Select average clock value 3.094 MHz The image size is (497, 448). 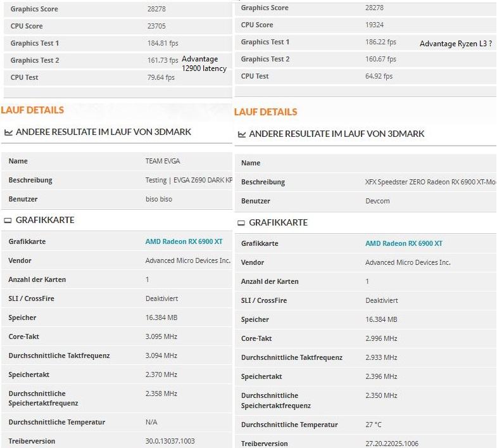tap(161, 355)
